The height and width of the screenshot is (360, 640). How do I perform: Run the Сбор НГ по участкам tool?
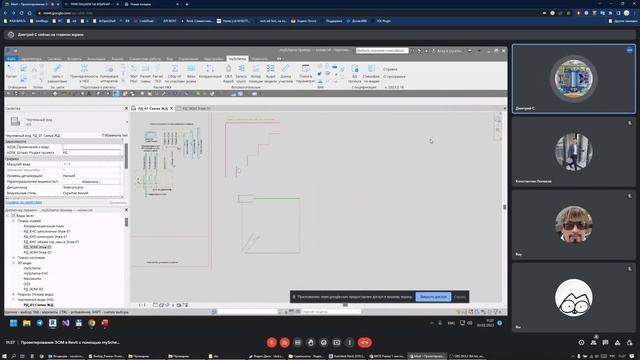(174, 73)
